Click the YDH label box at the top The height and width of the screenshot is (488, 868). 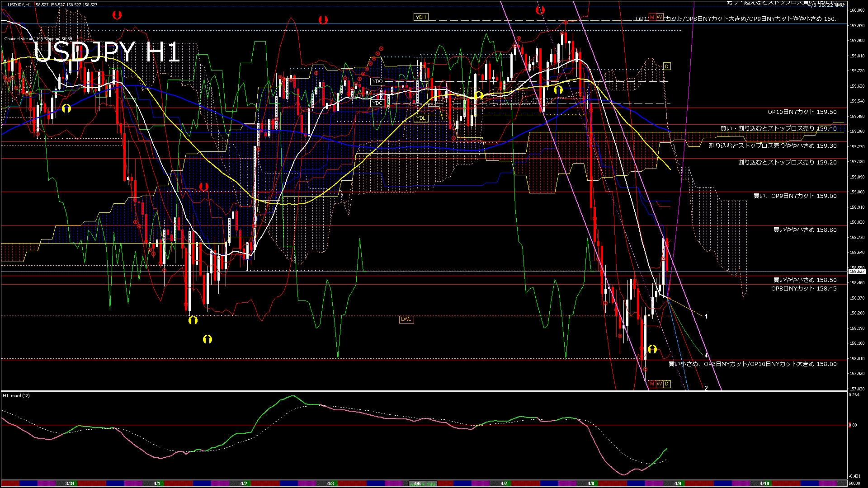tap(421, 16)
